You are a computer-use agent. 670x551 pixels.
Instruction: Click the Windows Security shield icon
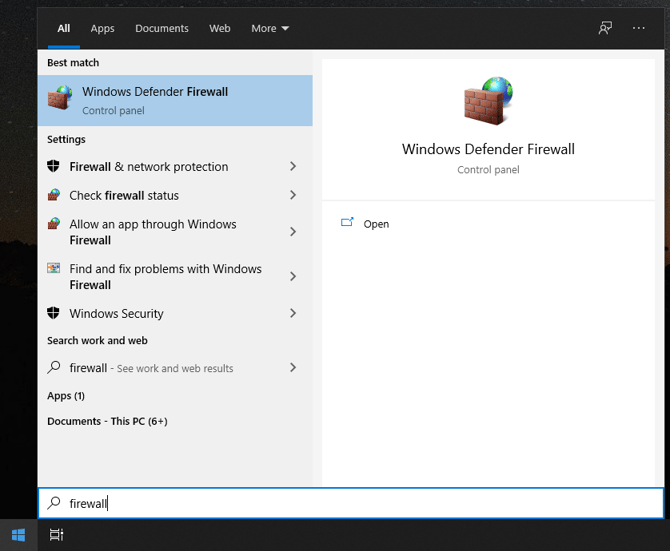54,313
